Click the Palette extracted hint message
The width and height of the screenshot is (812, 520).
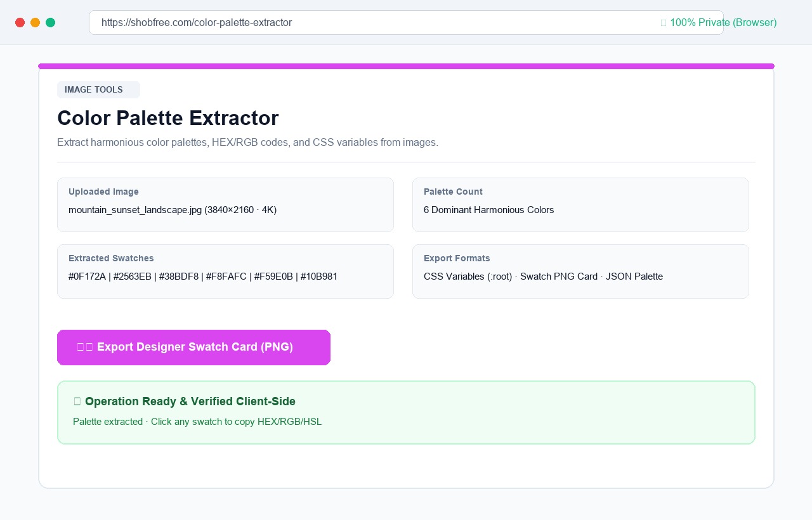click(197, 422)
